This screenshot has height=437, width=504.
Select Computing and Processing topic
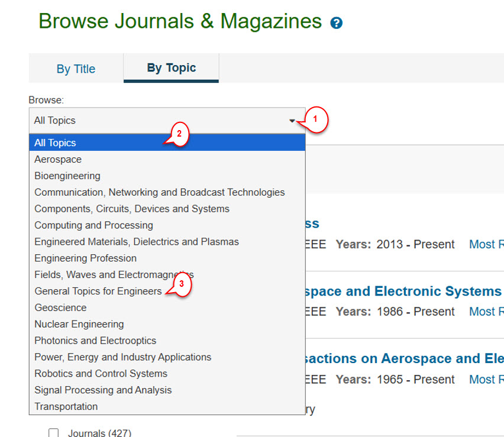click(93, 225)
